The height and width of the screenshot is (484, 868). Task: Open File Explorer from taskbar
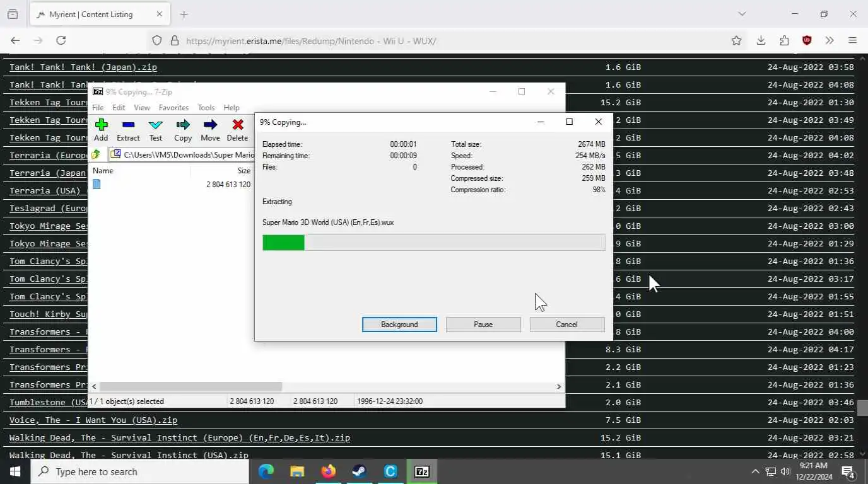[x=297, y=471]
